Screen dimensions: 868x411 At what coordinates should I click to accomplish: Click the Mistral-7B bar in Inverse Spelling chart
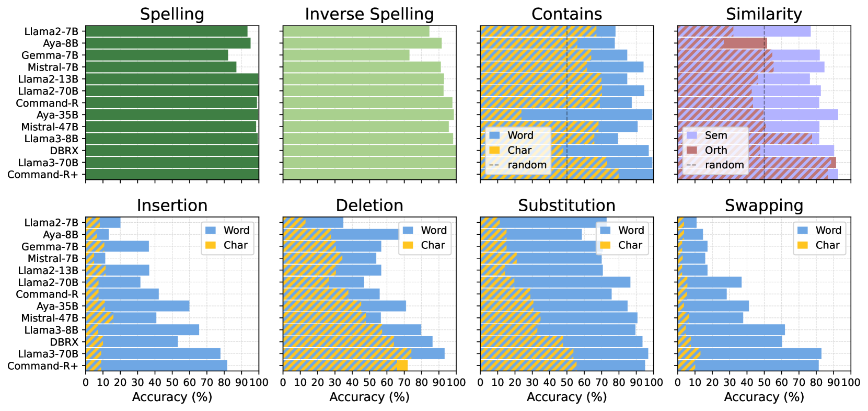[362, 67]
